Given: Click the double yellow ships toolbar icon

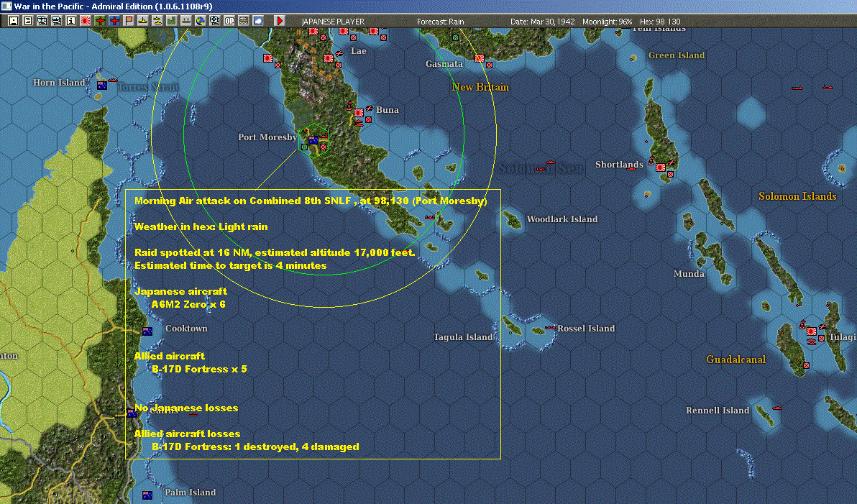Looking at the screenshot, I should point(157,21).
